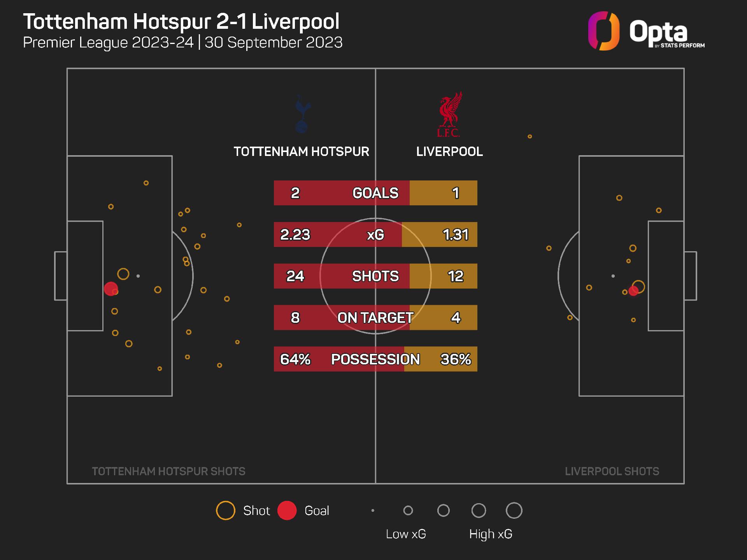Click the POSSESSION stat bar label
This screenshot has width=747, height=560.
375,359
